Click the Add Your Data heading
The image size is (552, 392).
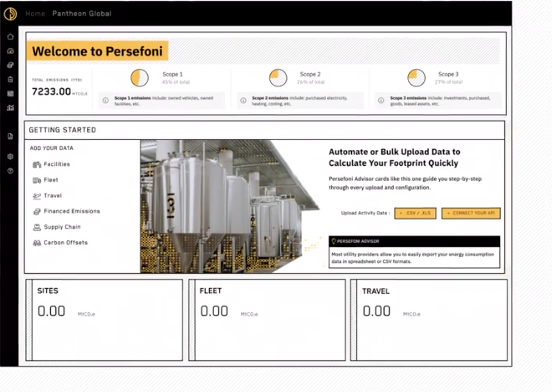point(51,148)
